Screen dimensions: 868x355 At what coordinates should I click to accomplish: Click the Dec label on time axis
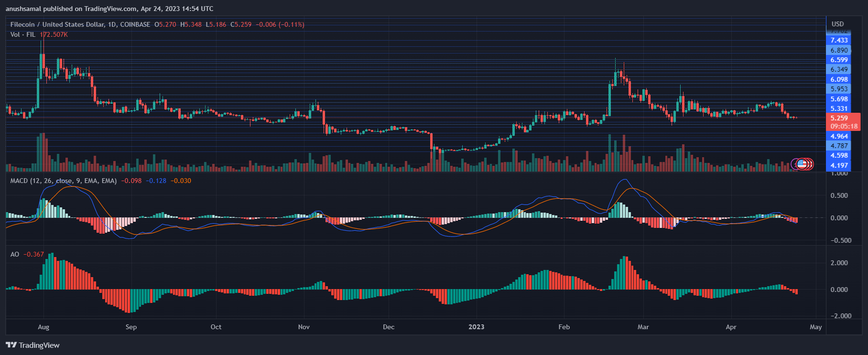click(389, 327)
